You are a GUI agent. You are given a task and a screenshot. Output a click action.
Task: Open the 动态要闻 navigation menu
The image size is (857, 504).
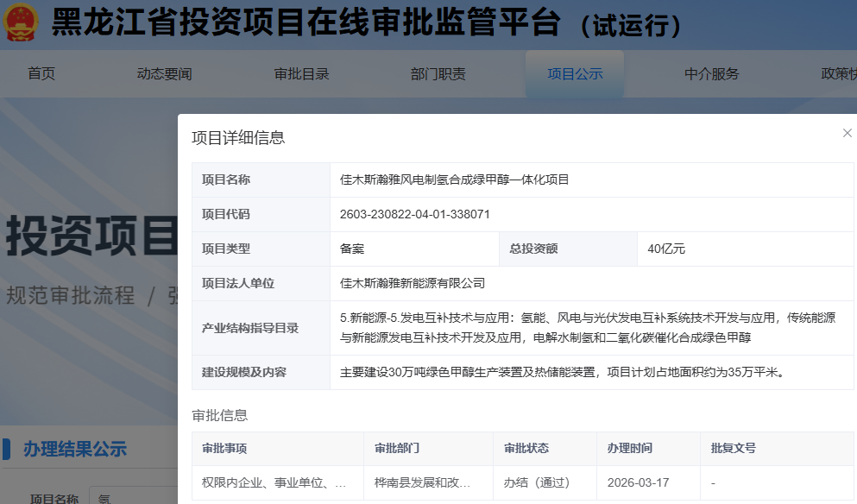coord(162,74)
